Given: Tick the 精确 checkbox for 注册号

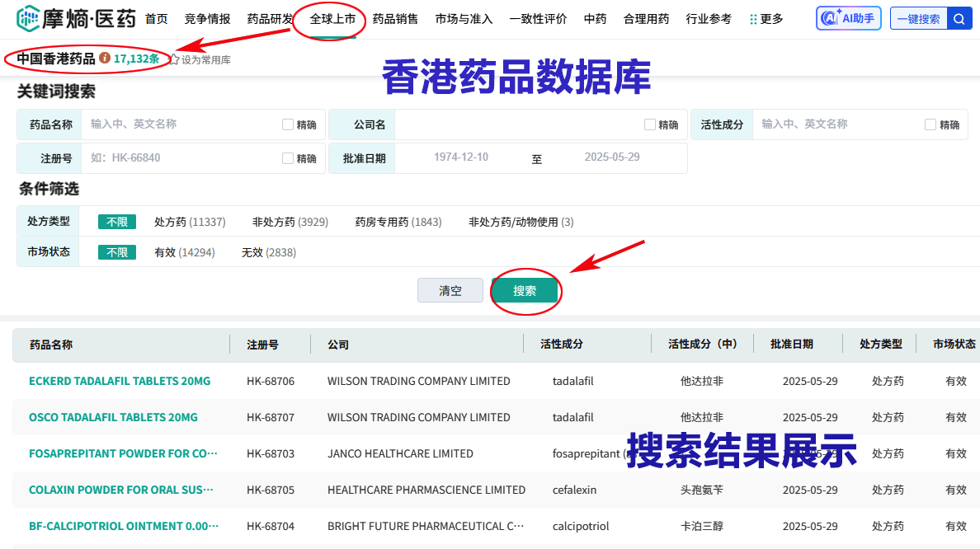Looking at the screenshot, I should [x=288, y=158].
